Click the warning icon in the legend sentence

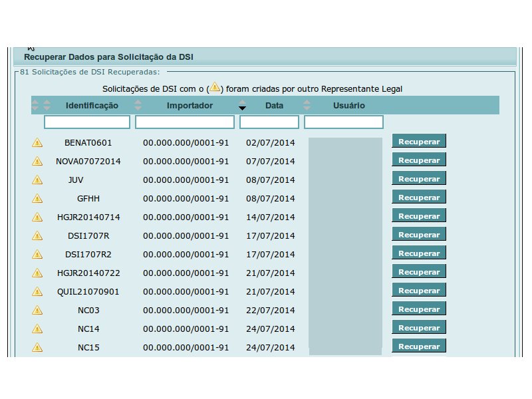tap(215, 87)
